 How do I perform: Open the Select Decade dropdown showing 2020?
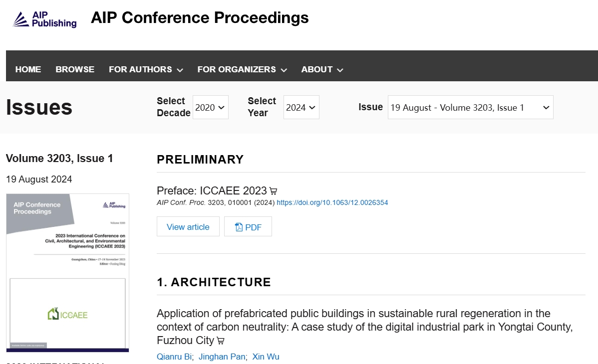(211, 108)
